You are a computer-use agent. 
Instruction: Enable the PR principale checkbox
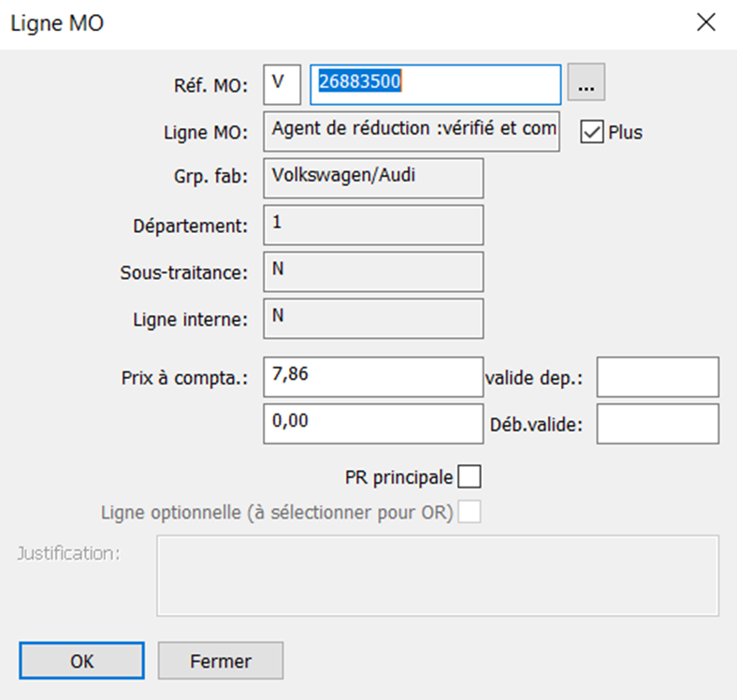pyautogui.click(x=470, y=476)
